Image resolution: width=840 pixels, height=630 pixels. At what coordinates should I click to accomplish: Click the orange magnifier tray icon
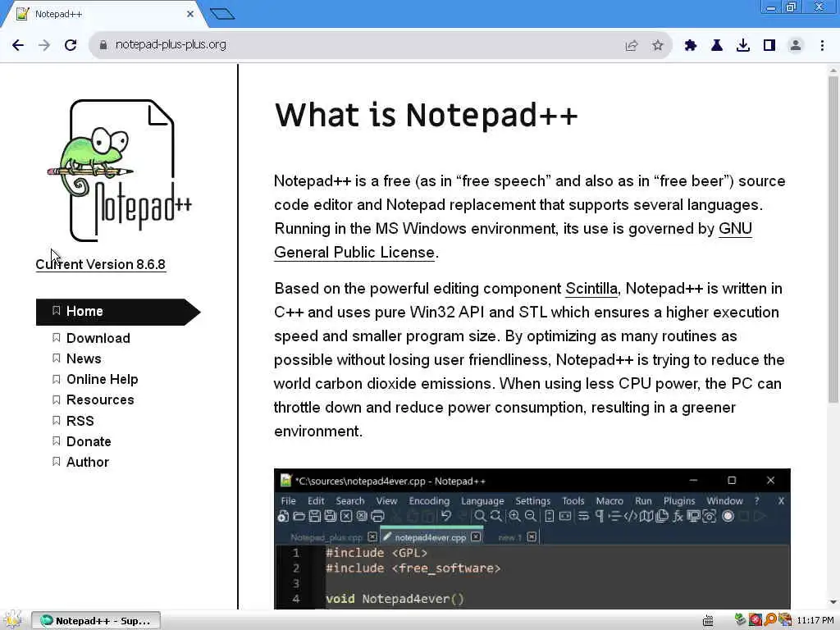(770, 620)
